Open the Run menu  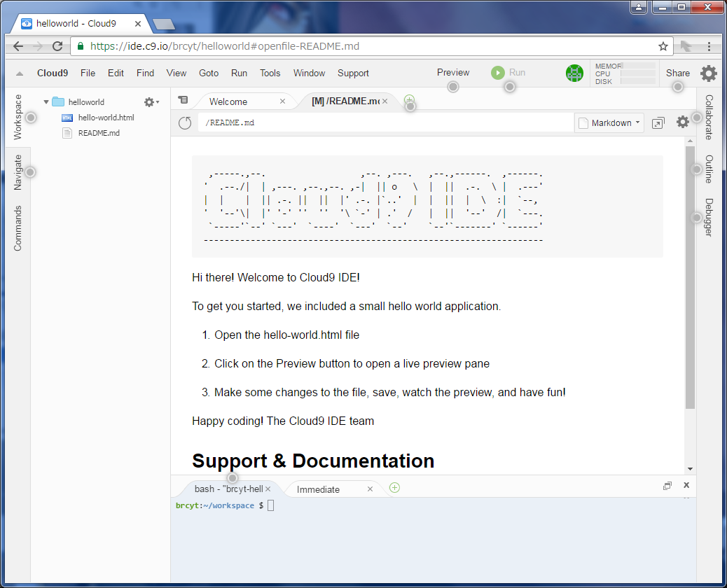(x=240, y=73)
